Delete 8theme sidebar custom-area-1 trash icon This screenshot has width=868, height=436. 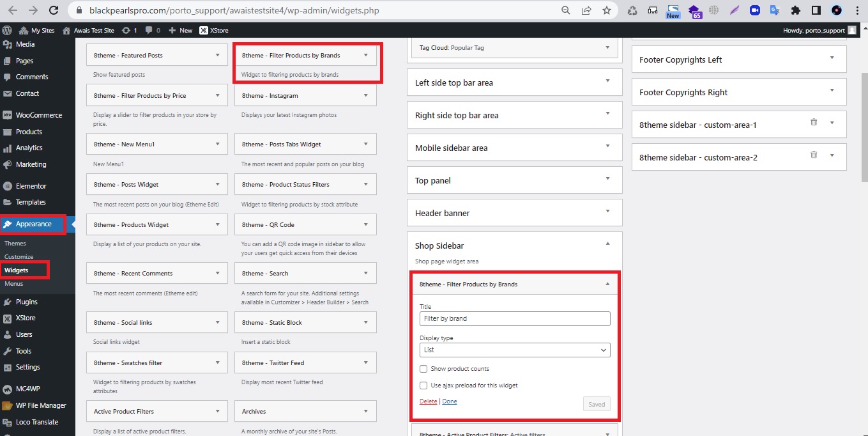coord(814,121)
